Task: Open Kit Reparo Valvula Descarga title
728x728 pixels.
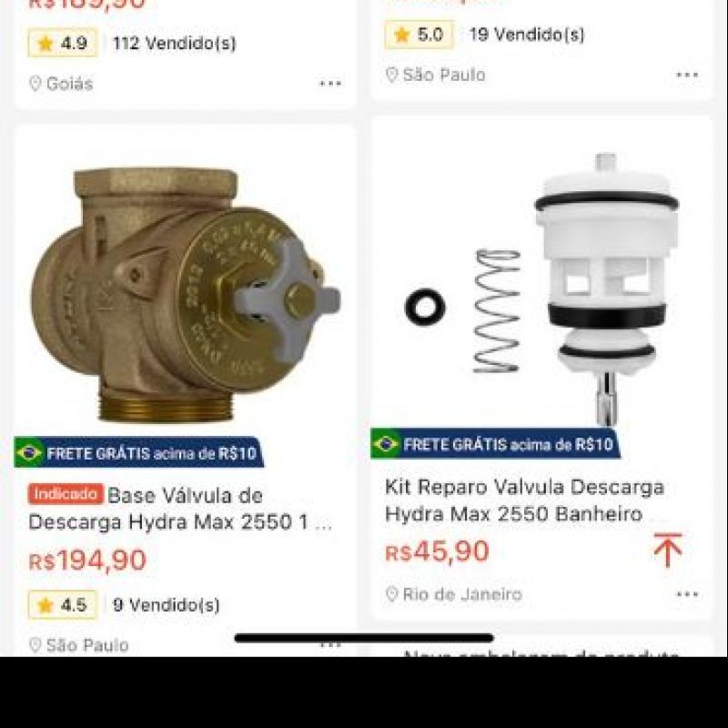Action: [525, 500]
